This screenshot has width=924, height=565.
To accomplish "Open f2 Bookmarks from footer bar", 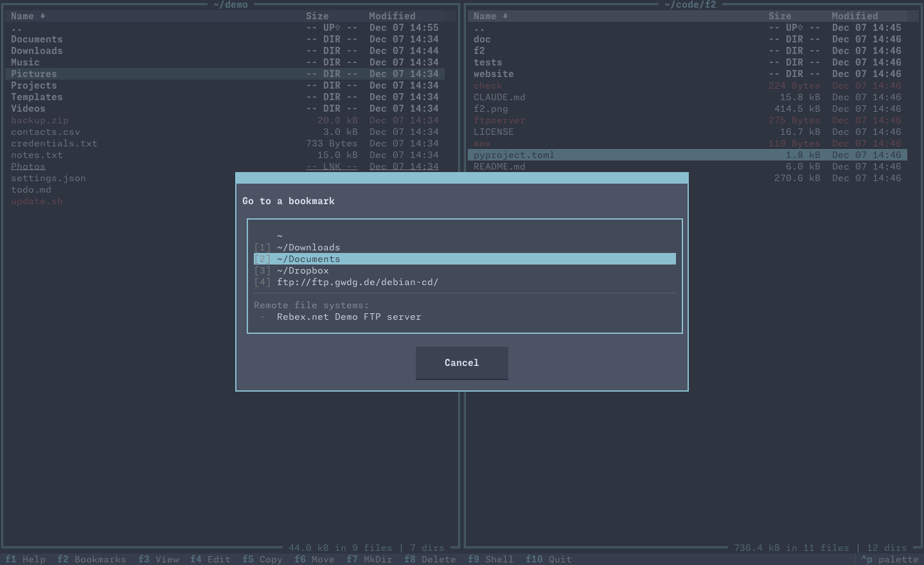I will (91, 559).
